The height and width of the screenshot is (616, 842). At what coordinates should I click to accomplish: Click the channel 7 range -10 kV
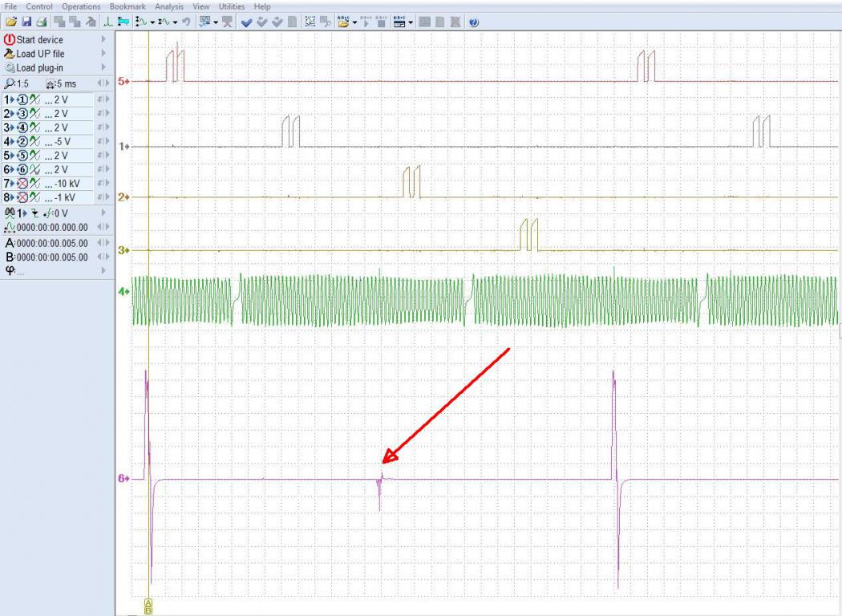point(67,184)
